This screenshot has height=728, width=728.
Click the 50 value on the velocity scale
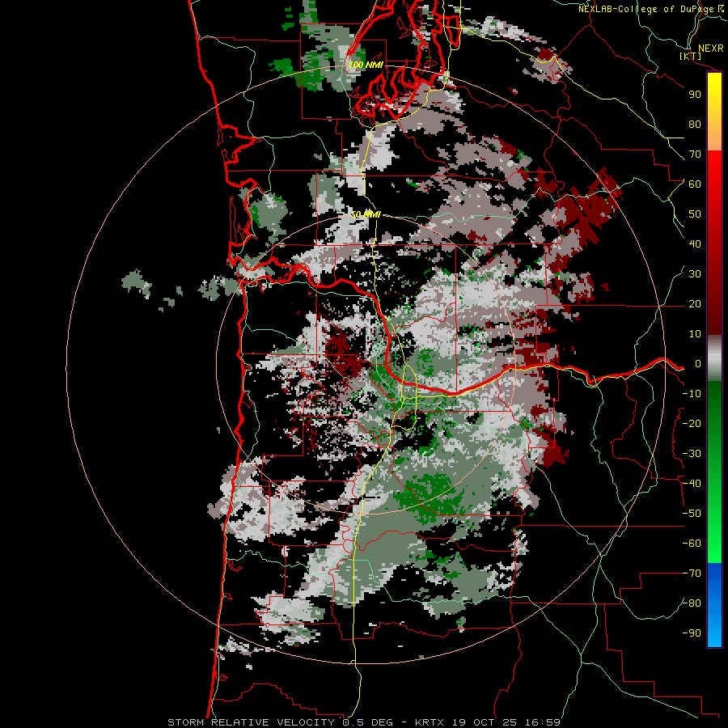coord(695,214)
